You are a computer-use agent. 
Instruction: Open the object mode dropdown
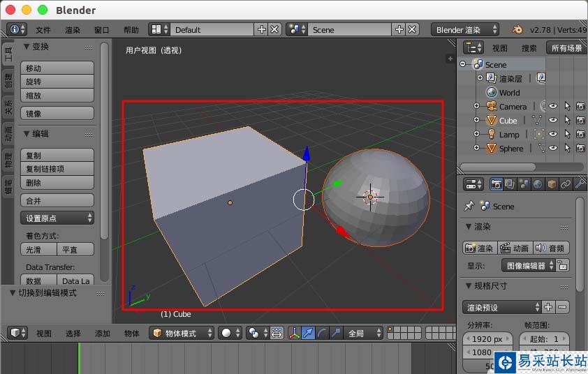point(182,333)
